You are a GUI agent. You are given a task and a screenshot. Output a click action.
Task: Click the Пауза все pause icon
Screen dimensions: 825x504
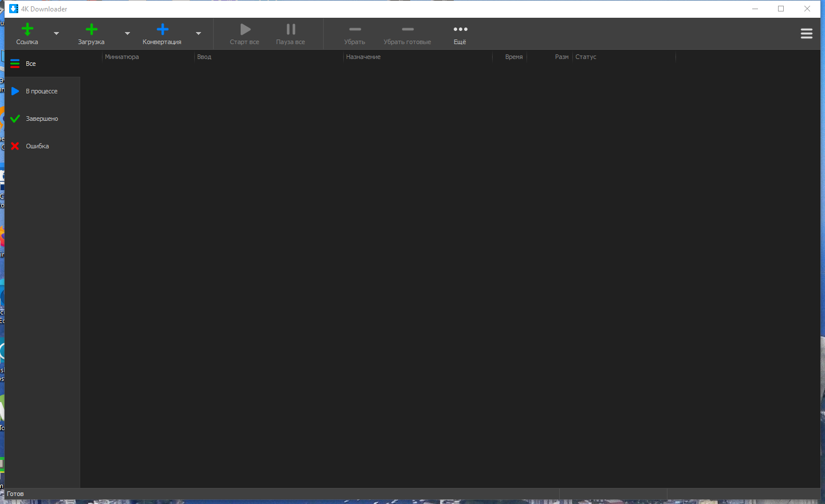pos(290,29)
